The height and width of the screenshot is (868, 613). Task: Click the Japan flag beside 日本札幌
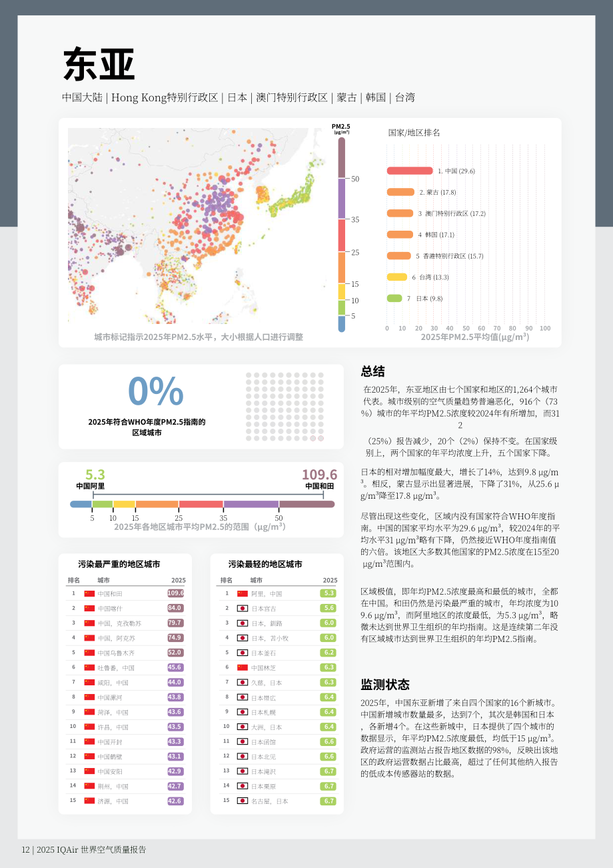click(x=243, y=712)
